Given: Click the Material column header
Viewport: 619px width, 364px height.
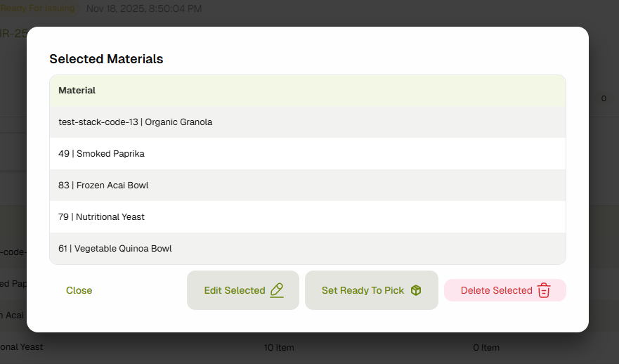Looking at the screenshot, I should point(77,91).
